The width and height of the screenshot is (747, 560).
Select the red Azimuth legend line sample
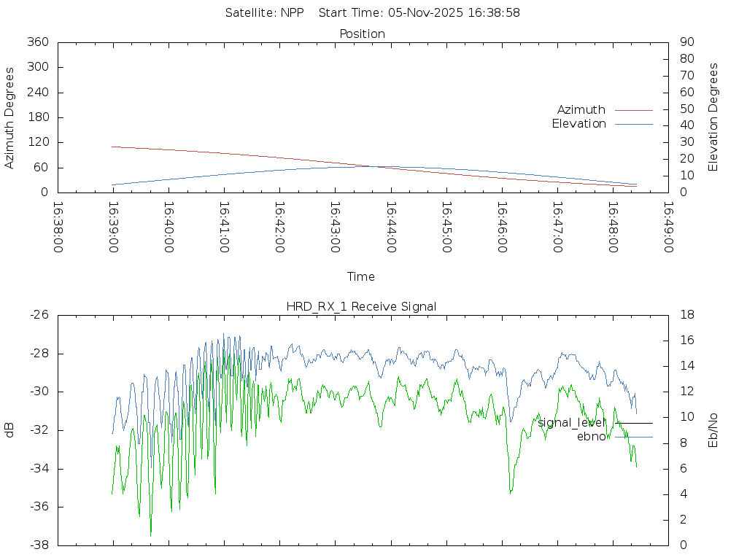point(633,110)
